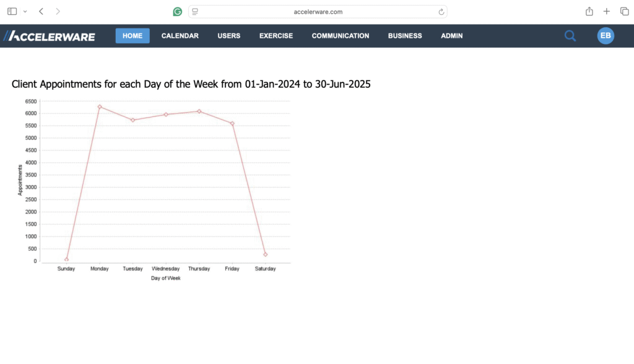This screenshot has height=364, width=634.
Task: Click the accelerware.com address bar
Action: [318, 12]
